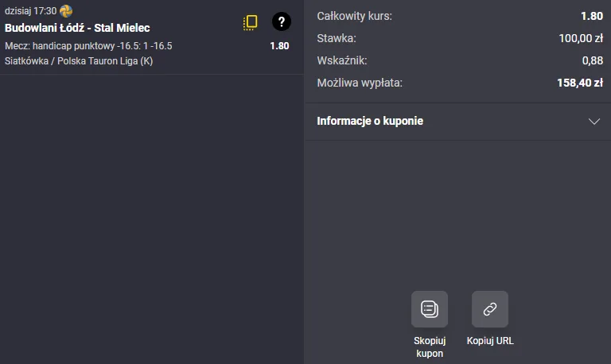Screen dimensions: 611x364
Task: Click the Możliwa wypłata label
Action: 360,83
